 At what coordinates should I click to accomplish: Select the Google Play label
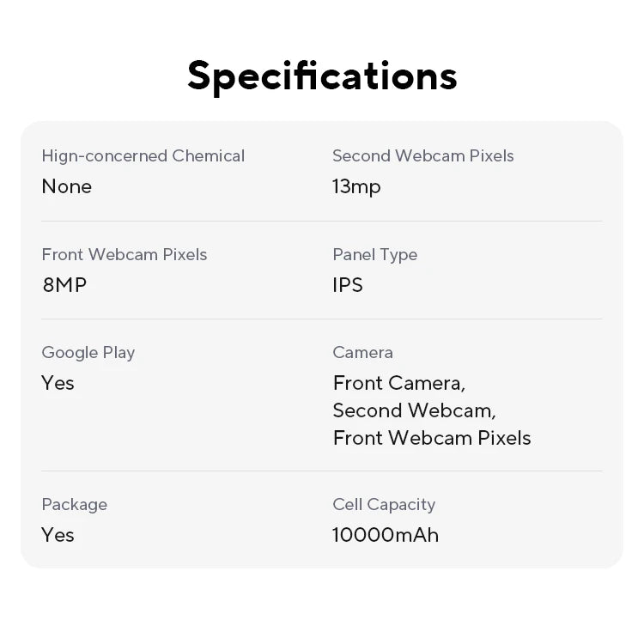(88, 353)
